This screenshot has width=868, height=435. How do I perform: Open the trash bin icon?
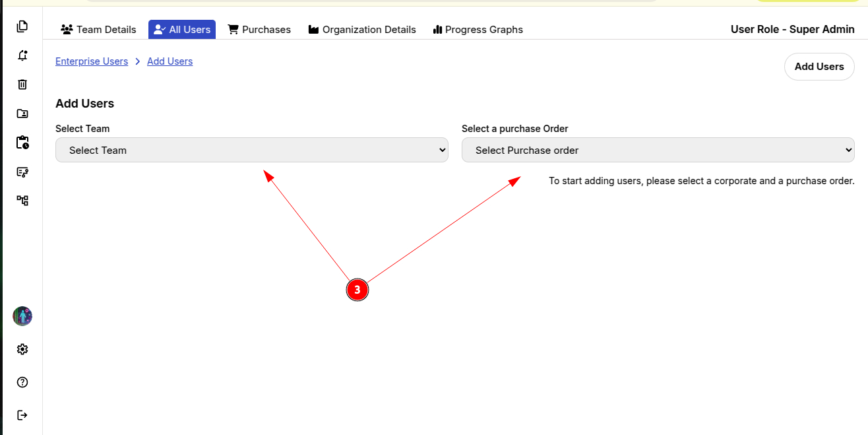coord(22,84)
